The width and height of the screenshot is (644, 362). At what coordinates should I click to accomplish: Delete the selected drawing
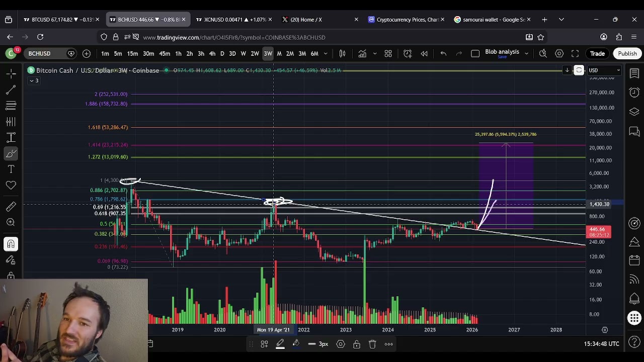click(x=373, y=344)
